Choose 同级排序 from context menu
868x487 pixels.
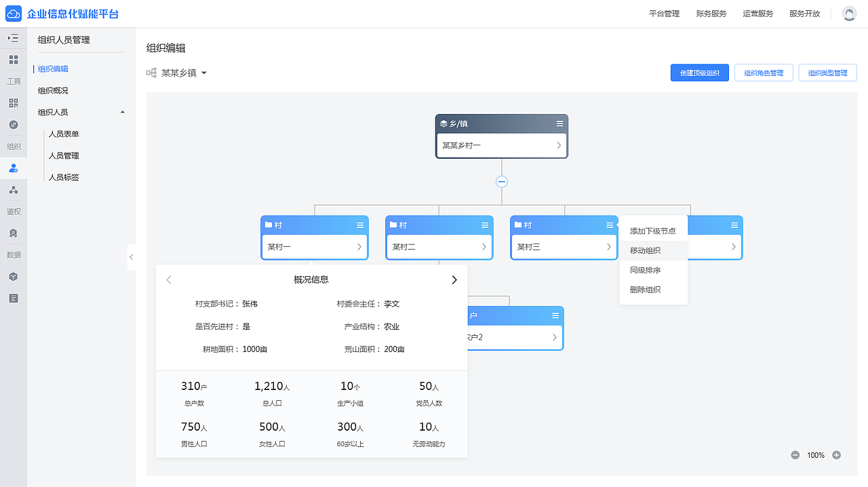(x=653, y=270)
